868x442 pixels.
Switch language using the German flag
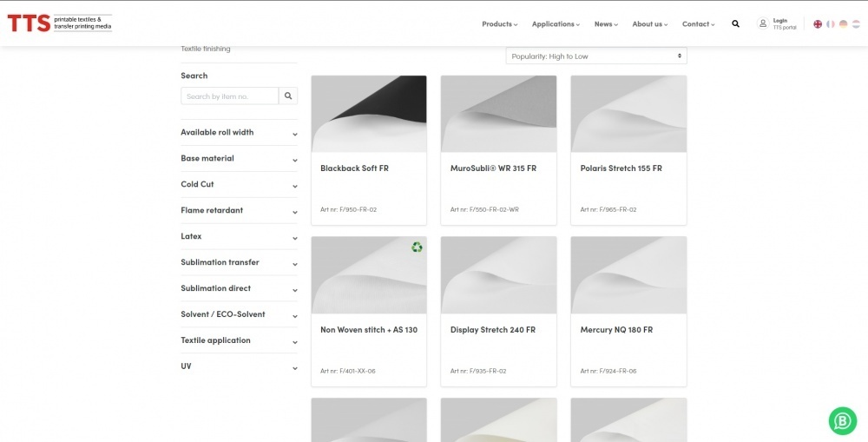[843, 23]
